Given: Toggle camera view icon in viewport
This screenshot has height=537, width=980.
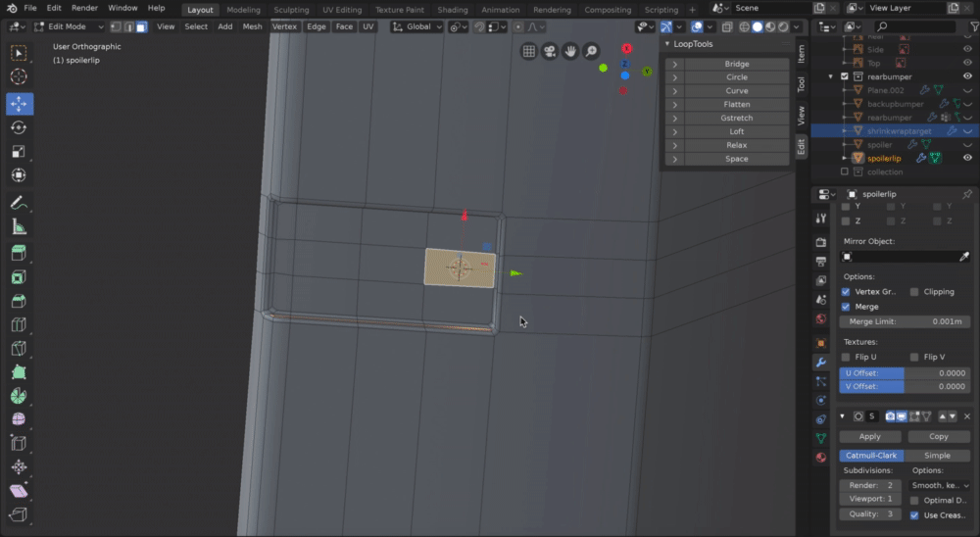Looking at the screenshot, I should coord(550,51).
